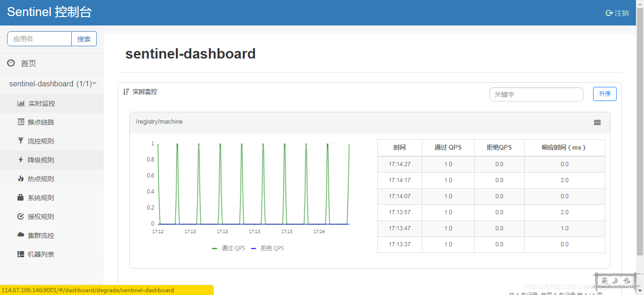This screenshot has height=295, width=644.
Task: Click the list icon for 簇点链路
Action: pyautogui.click(x=21, y=122)
